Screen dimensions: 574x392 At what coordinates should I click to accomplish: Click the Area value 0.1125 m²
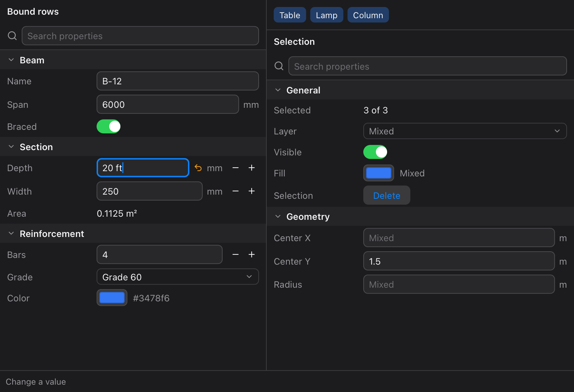click(117, 213)
